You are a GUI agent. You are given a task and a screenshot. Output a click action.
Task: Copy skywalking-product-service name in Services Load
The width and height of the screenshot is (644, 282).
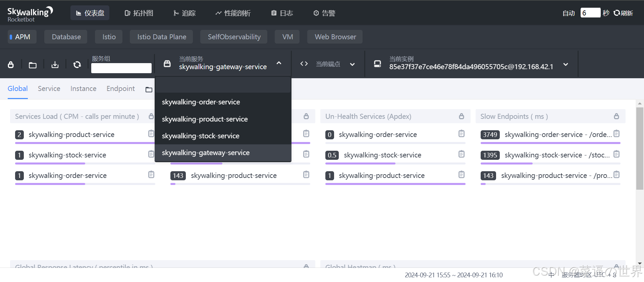pos(151,134)
